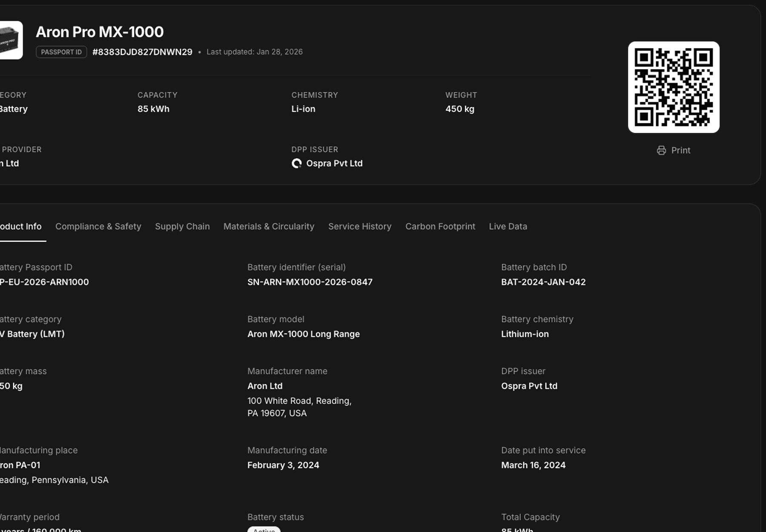Click the PASSPORT ID badge
Screen dimensions: 766x532
[x=61, y=52]
